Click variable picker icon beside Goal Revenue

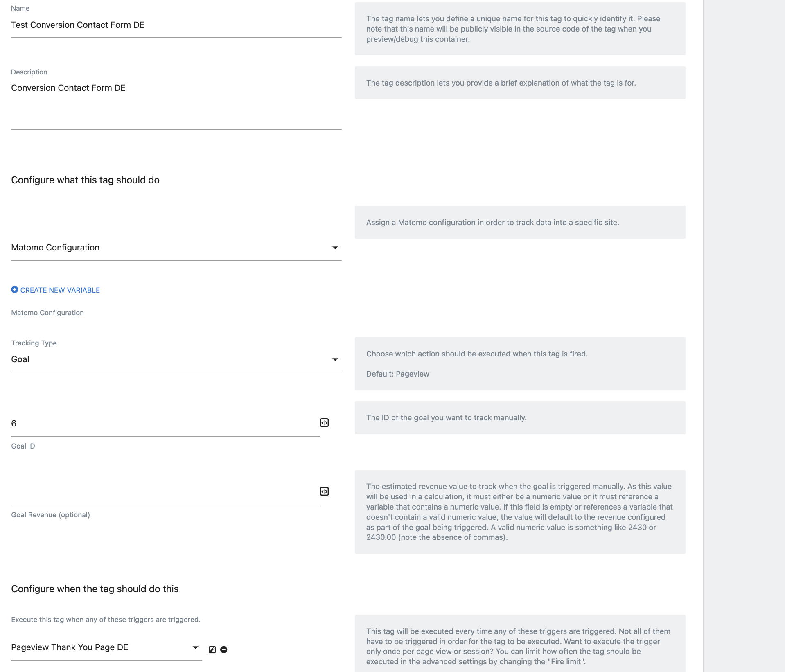324,492
